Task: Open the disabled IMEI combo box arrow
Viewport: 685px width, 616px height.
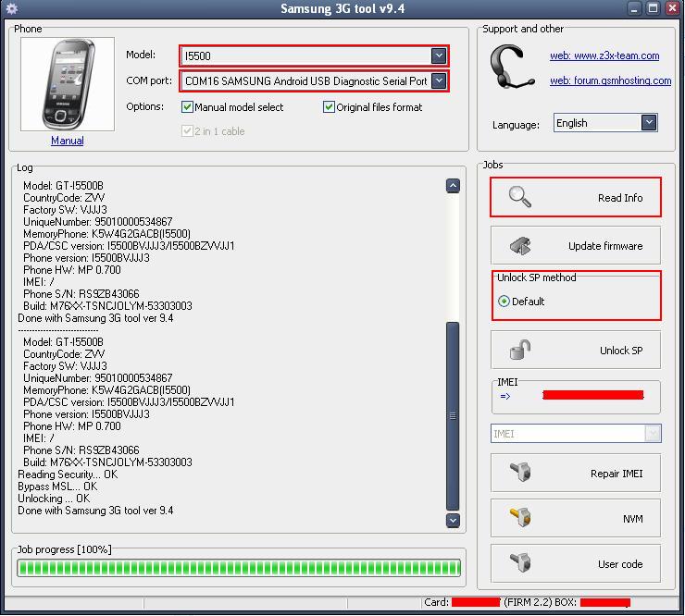Action: click(x=653, y=434)
